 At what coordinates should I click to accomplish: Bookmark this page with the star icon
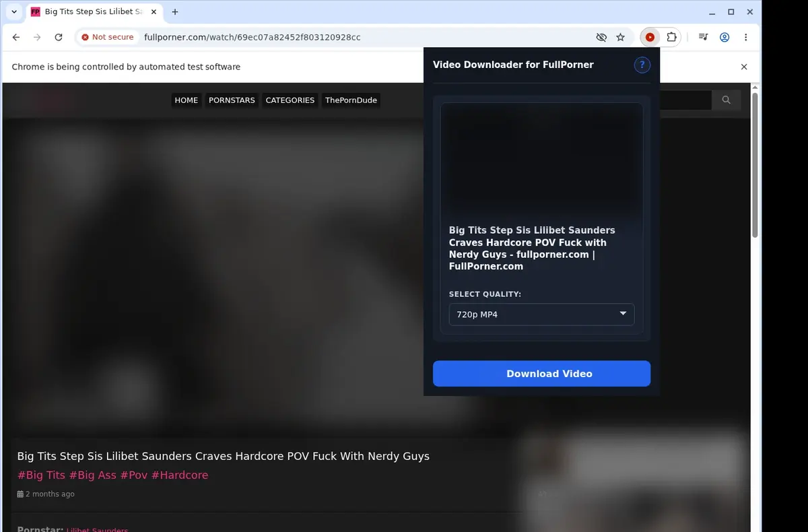[620, 37]
